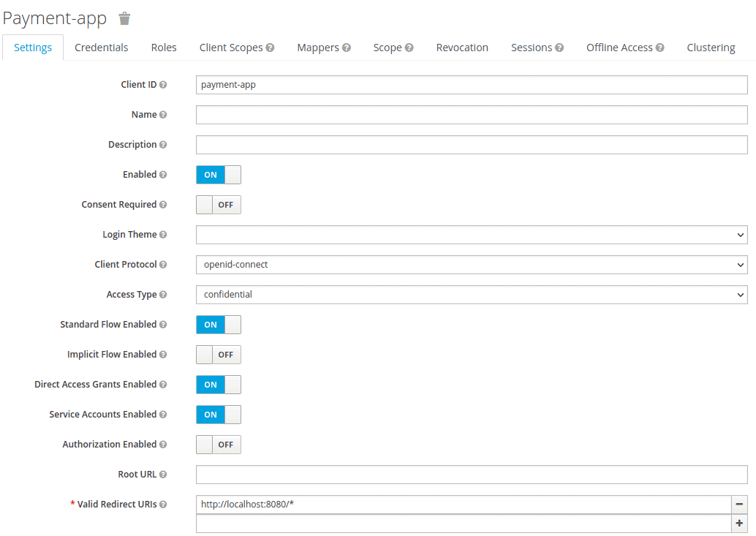Expand the Client Protocol dropdown
The image size is (756, 536).
point(472,265)
